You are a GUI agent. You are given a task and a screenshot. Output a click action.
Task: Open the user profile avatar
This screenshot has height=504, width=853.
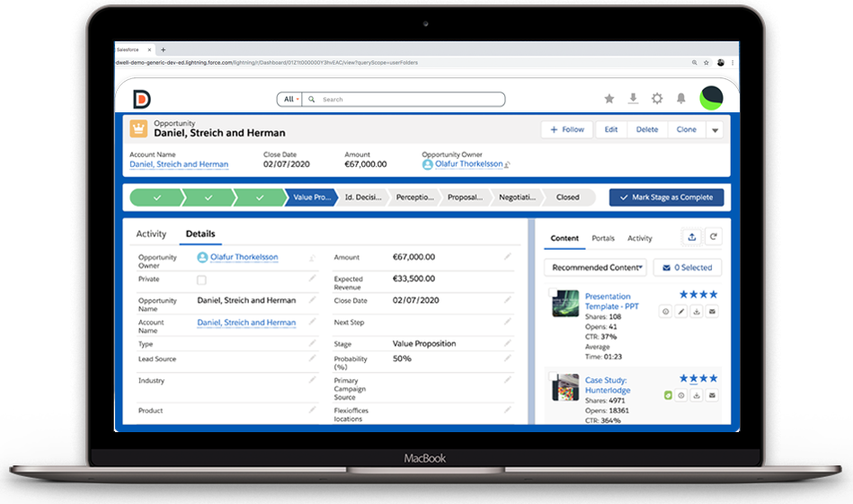(x=712, y=98)
